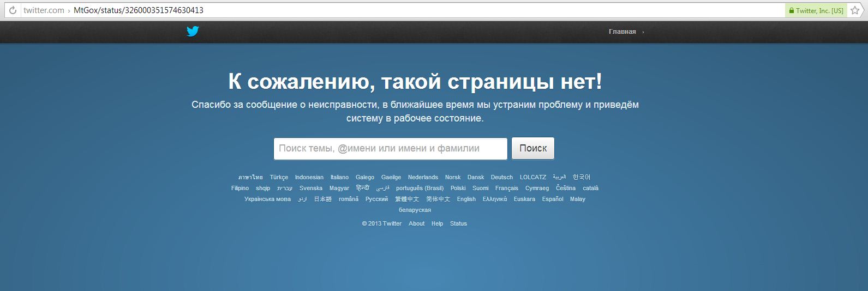Select the Arabic العربية language link
The width and height of the screenshot is (868, 291).
click(559, 177)
